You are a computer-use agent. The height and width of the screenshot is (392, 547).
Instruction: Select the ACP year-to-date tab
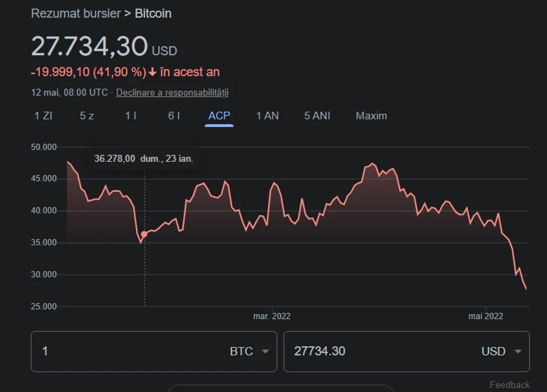(219, 116)
